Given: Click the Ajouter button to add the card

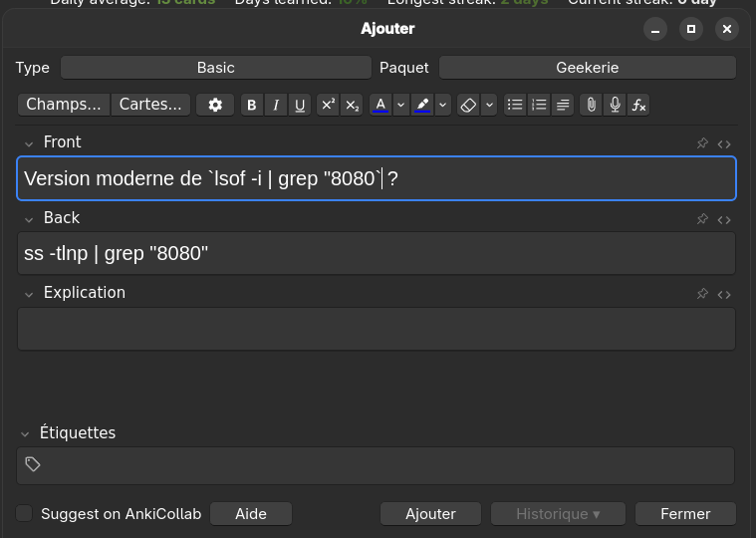Looking at the screenshot, I should coord(430,513).
